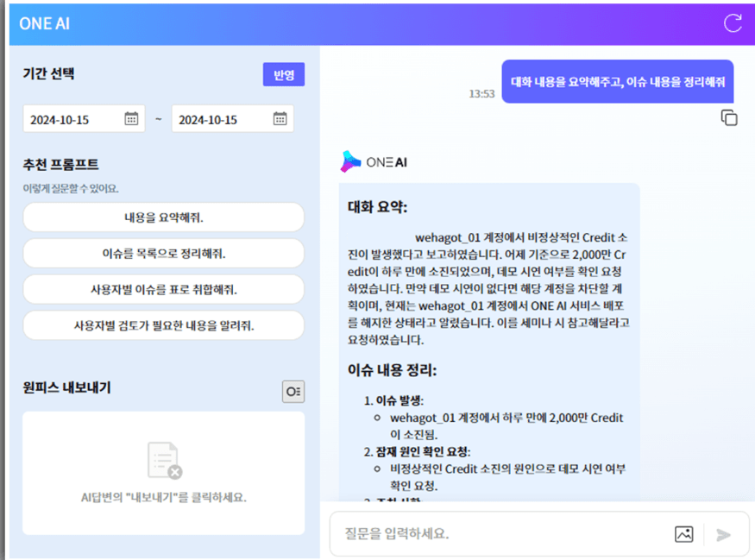Send the message with arrow icon
Screen dimensions: 755x560
coord(723,534)
